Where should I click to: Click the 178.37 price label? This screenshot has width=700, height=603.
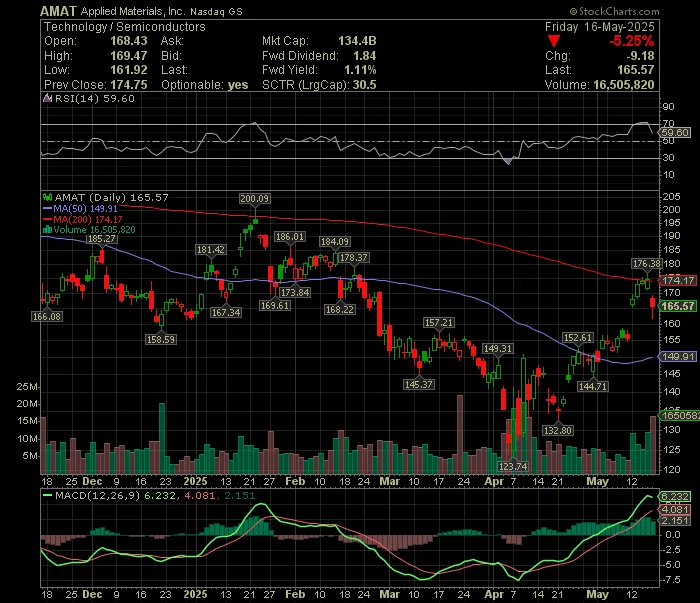point(354,258)
